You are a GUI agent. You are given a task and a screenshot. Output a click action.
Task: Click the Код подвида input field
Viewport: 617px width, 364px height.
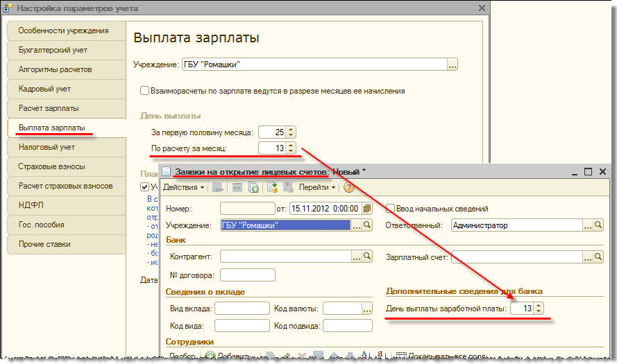point(348,325)
